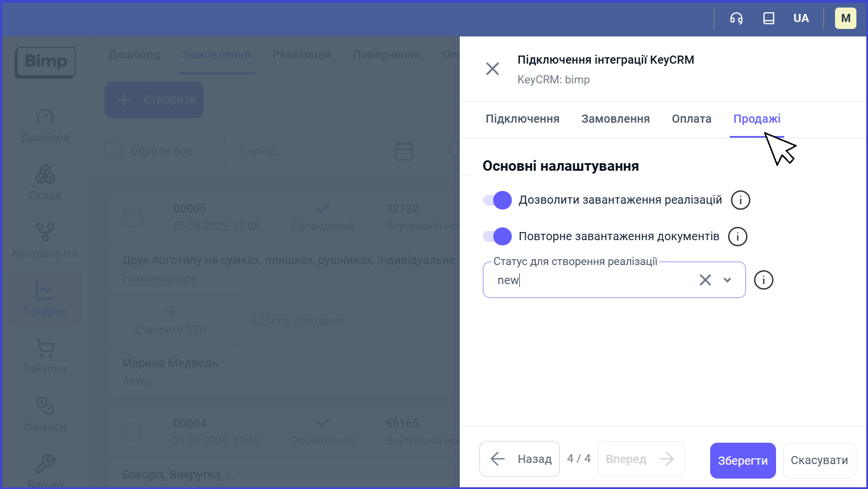Close the KeyCRM integration panel

493,69
